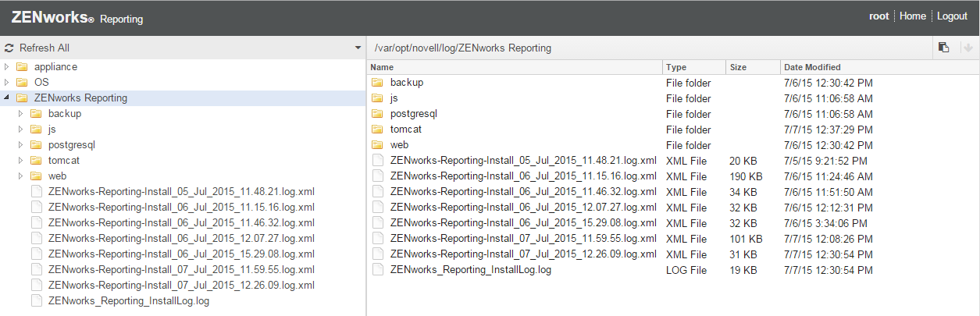The width and height of the screenshot is (980, 316).
Task: Click the tomcat folder icon in file list
Action: pyautogui.click(x=378, y=130)
